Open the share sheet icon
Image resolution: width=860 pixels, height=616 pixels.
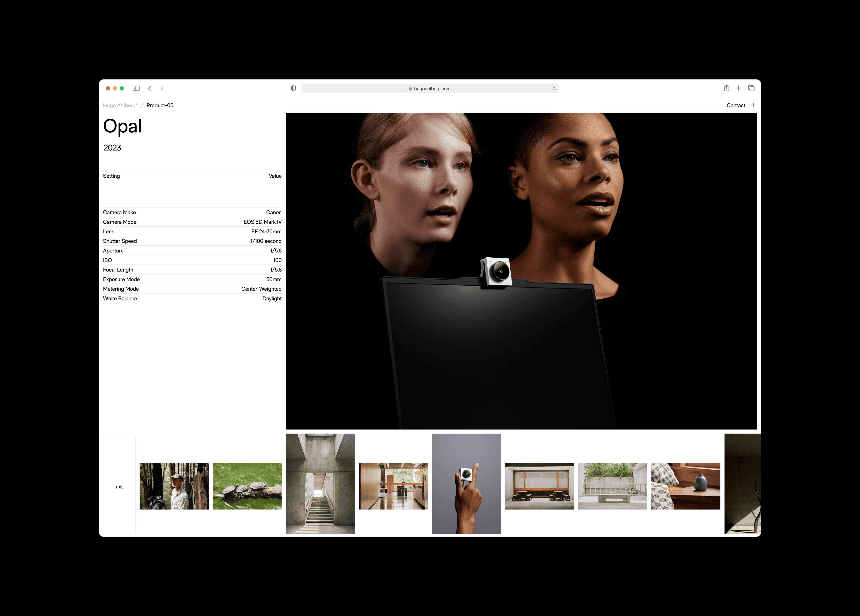(x=726, y=88)
